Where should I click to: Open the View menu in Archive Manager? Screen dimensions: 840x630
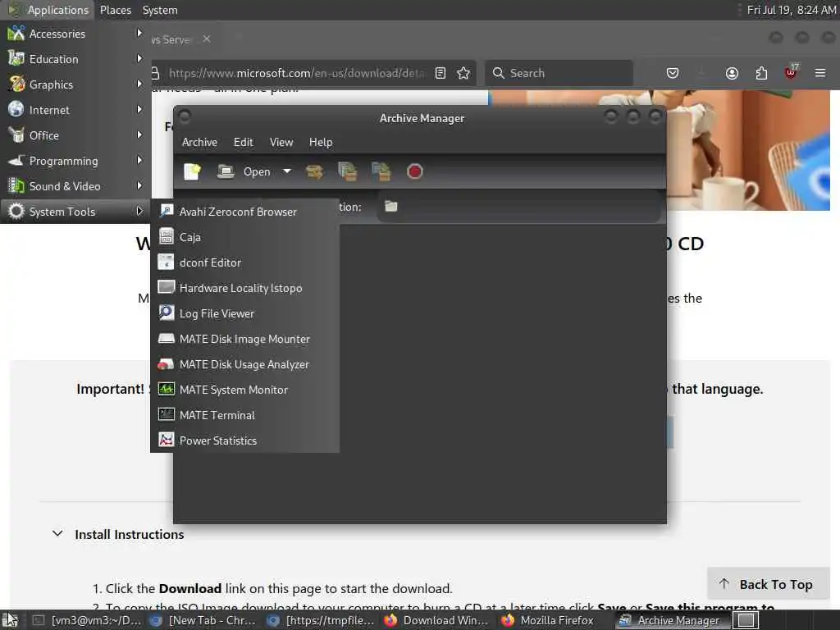coord(281,142)
